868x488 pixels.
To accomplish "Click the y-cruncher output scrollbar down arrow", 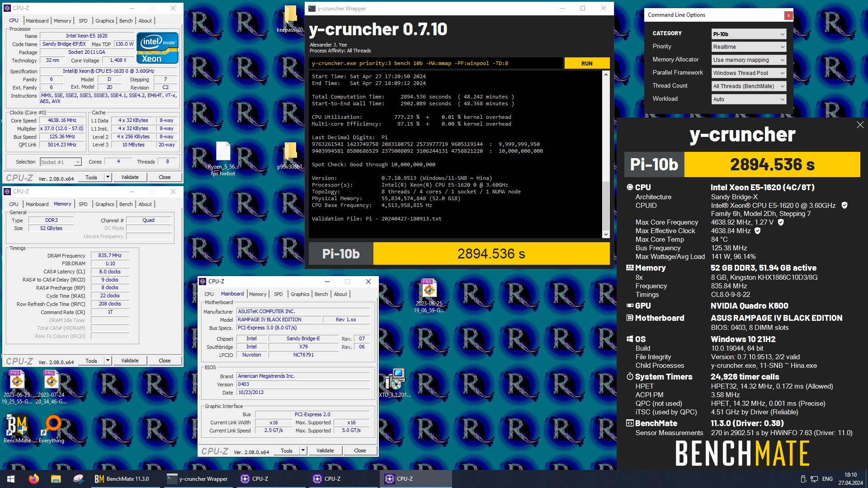I will (606, 234).
